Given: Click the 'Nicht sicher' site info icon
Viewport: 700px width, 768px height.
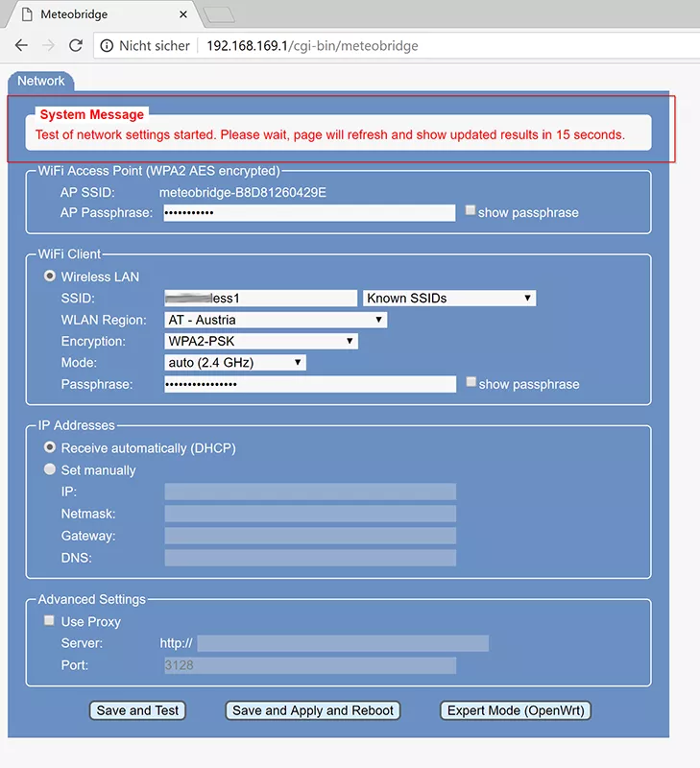Looking at the screenshot, I should click(x=107, y=45).
